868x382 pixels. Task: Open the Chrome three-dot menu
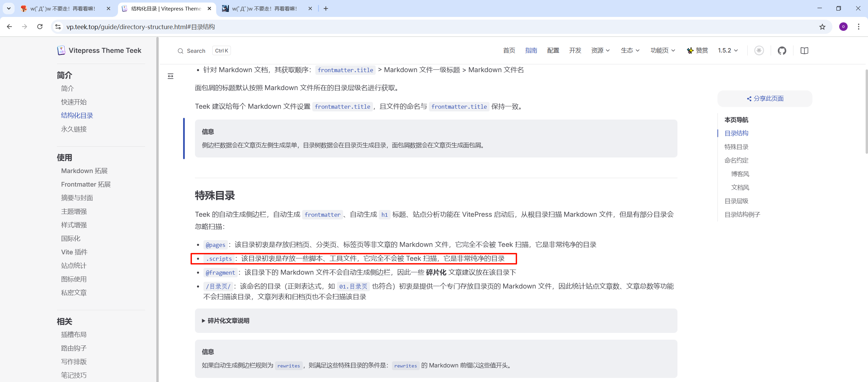coord(859,27)
